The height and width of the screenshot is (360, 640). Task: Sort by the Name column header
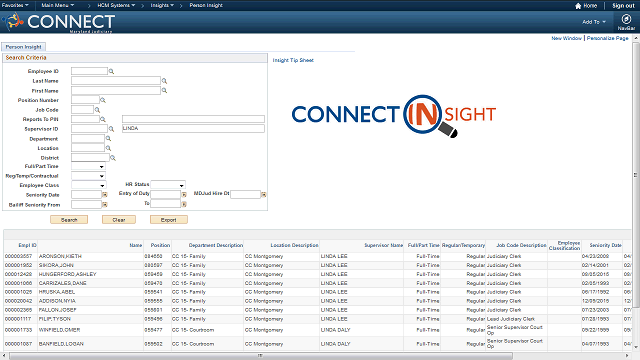[136, 245]
